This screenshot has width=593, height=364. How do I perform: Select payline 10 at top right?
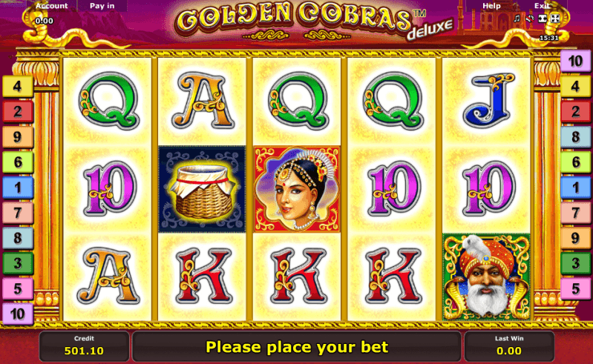tap(575, 62)
